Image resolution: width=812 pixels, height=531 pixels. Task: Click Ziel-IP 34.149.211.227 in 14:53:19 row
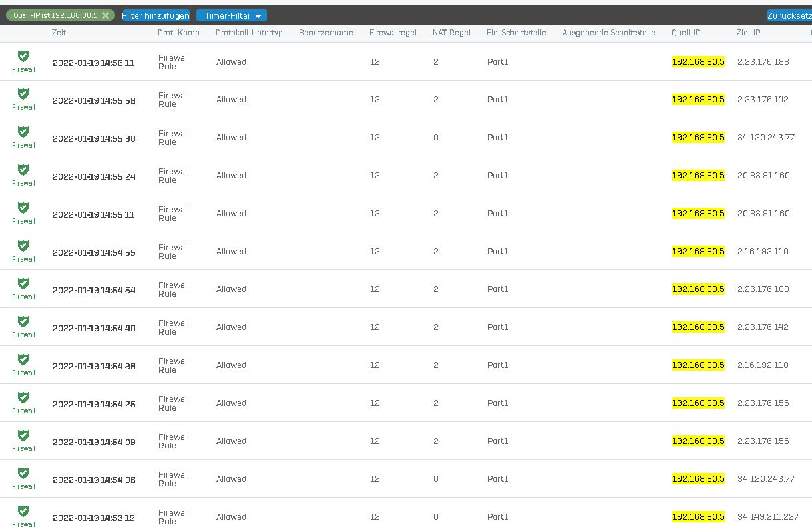point(768,516)
